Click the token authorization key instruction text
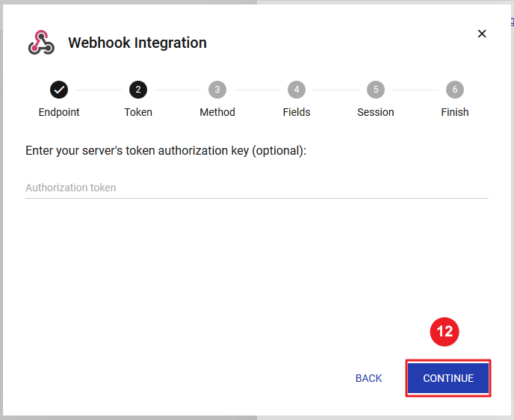The height and width of the screenshot is (420, 514). click(x=166, y=150)
